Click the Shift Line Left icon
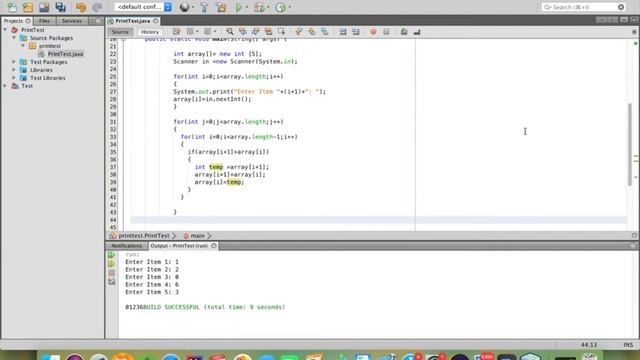640x360 pixels. click(x=343, y=32)
